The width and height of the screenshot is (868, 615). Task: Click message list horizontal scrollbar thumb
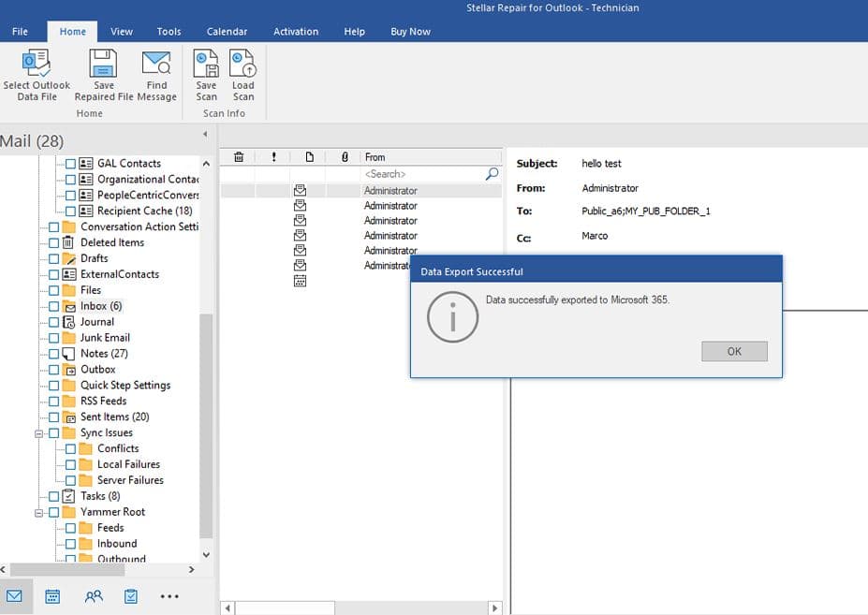tap(285, 608)
